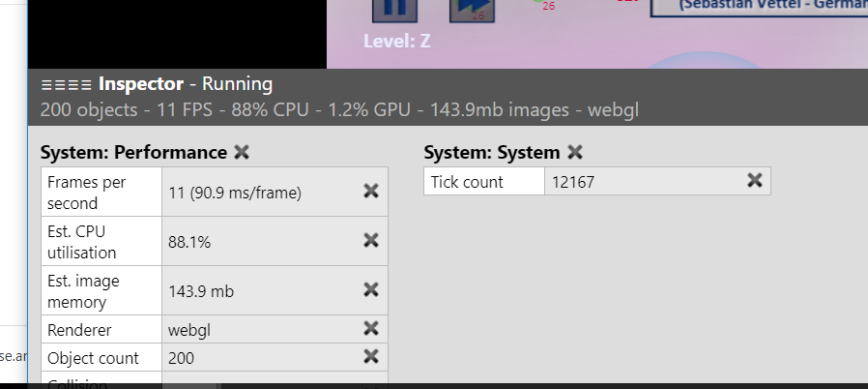Click the Inspector grip icon in the header
This screenshot has height=389, width=868.
pyautogui.click(x=66, y=85)
